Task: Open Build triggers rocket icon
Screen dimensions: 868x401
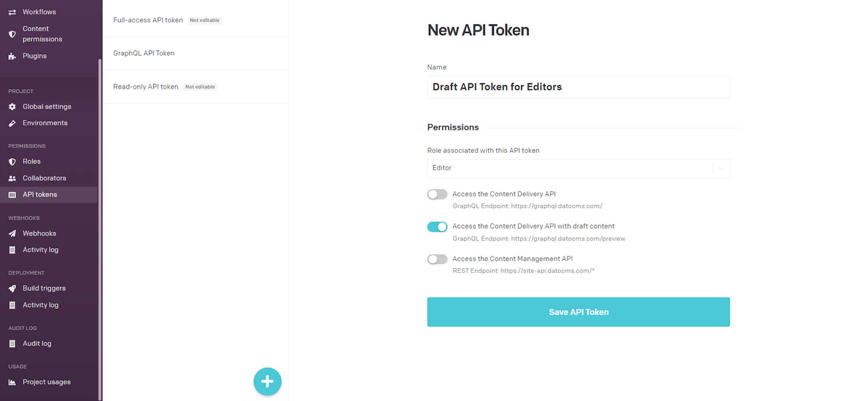Action: click(12, 288)
